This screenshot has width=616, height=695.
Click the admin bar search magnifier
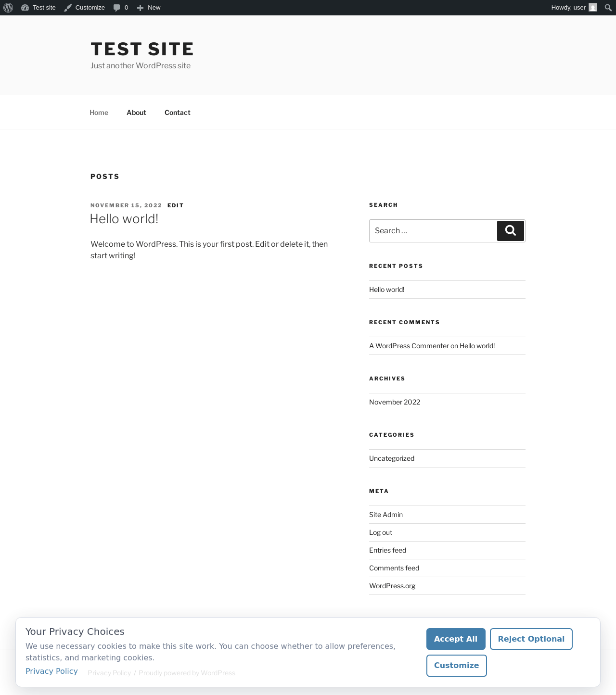608,8
